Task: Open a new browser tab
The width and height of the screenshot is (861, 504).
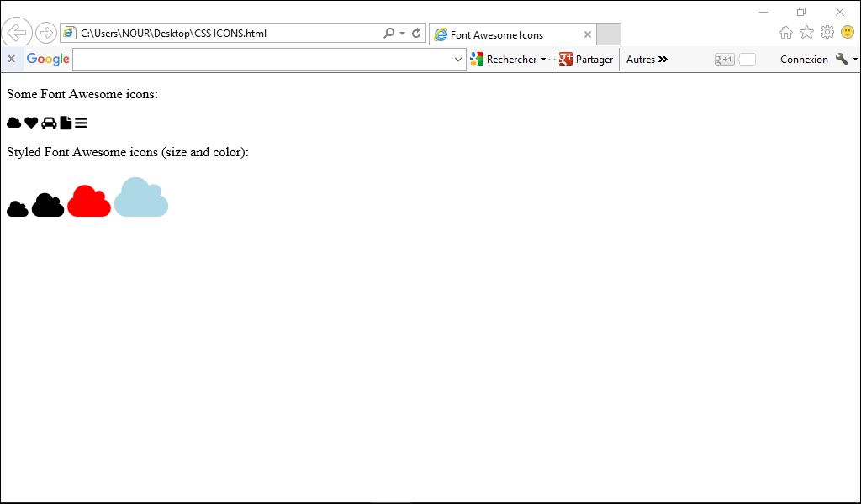Action: coord(608,34)
